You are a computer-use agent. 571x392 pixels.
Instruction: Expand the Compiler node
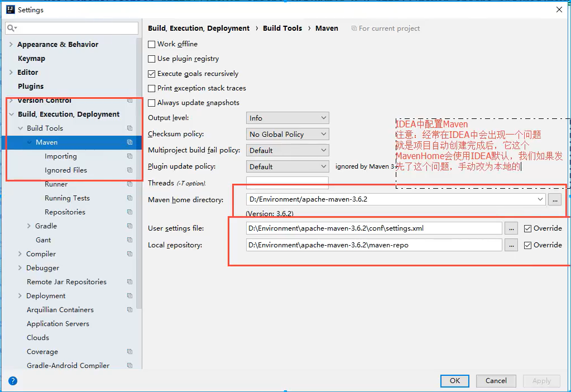20,254
